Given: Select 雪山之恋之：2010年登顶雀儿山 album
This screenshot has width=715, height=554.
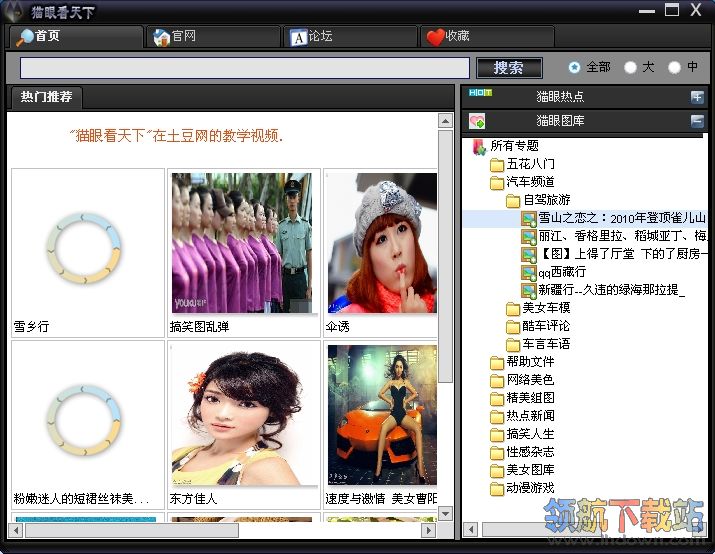Looking at the screenshot, I should 622,218.
